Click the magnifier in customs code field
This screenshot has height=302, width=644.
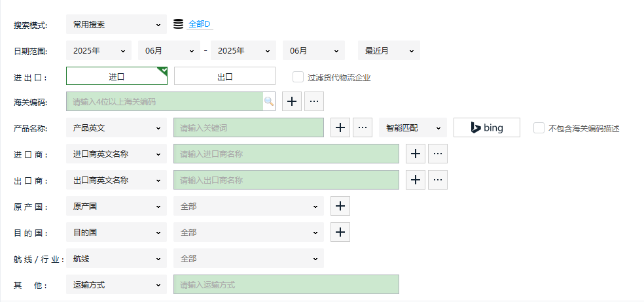click(268, 101)
